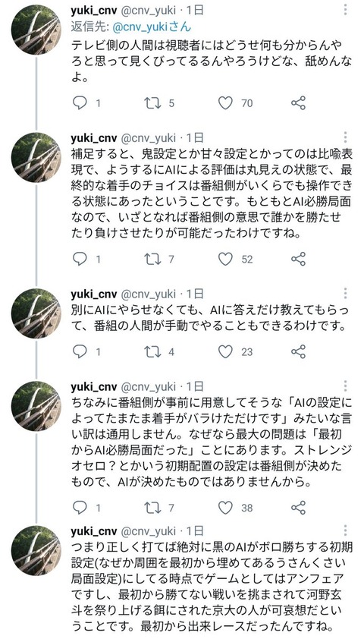
Task: Open overflow menu on 補足すると tweet
Action: (345, 137)
